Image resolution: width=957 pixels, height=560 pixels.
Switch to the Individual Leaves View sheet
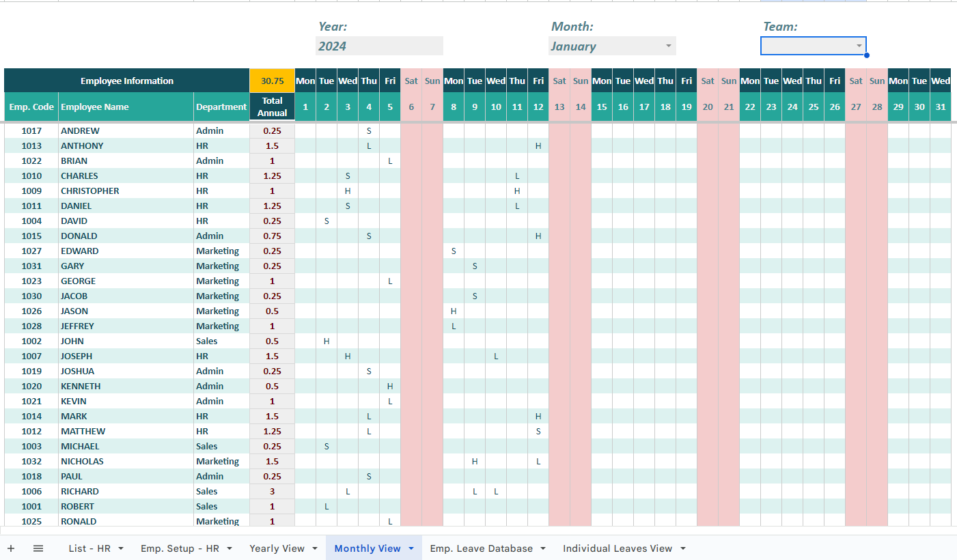point(618,548)
